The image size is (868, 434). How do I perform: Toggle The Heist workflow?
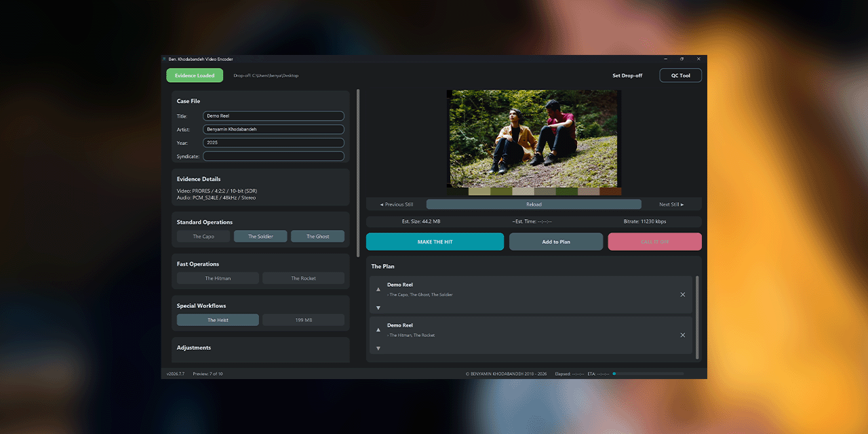pos(218,320)
